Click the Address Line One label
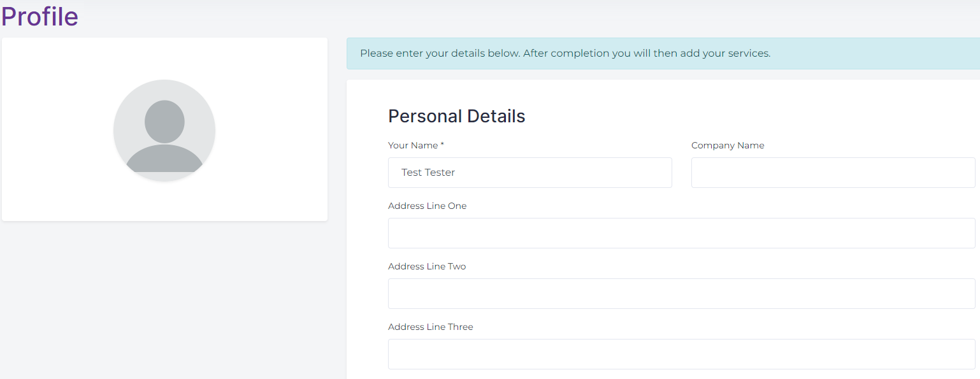Image resolution: width=980 pixels, height=379 pixels. tap(427, 206)
